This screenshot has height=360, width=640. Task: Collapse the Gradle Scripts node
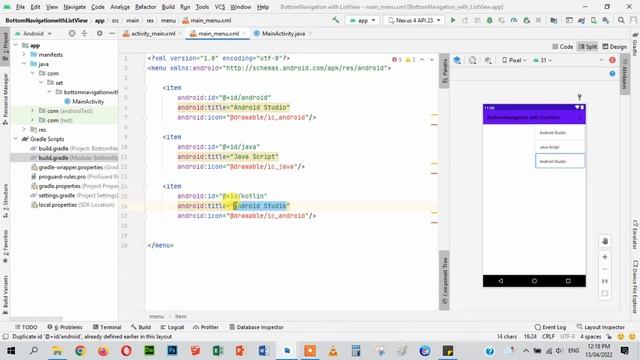pyautogui.click(x=16, y=139)
